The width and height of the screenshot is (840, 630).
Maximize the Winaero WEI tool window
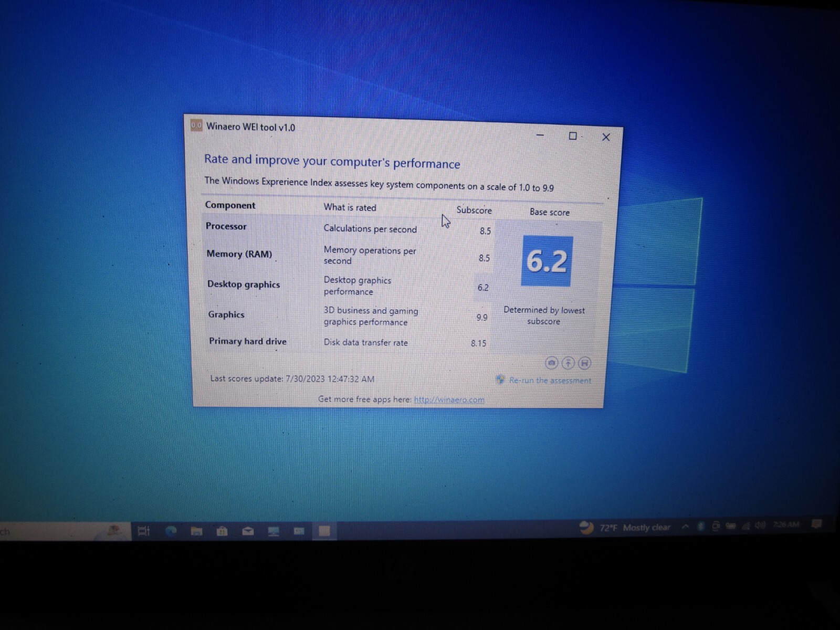pyautogui.click(x=573, y=136)
